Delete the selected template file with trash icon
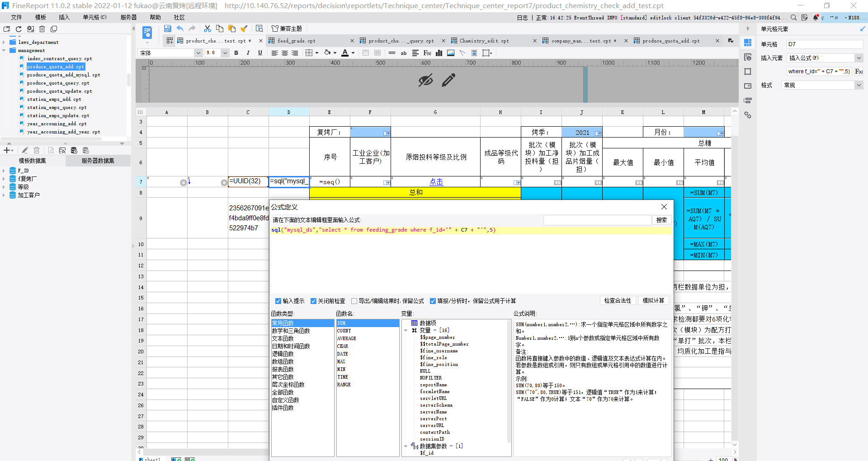 (42, 29)
